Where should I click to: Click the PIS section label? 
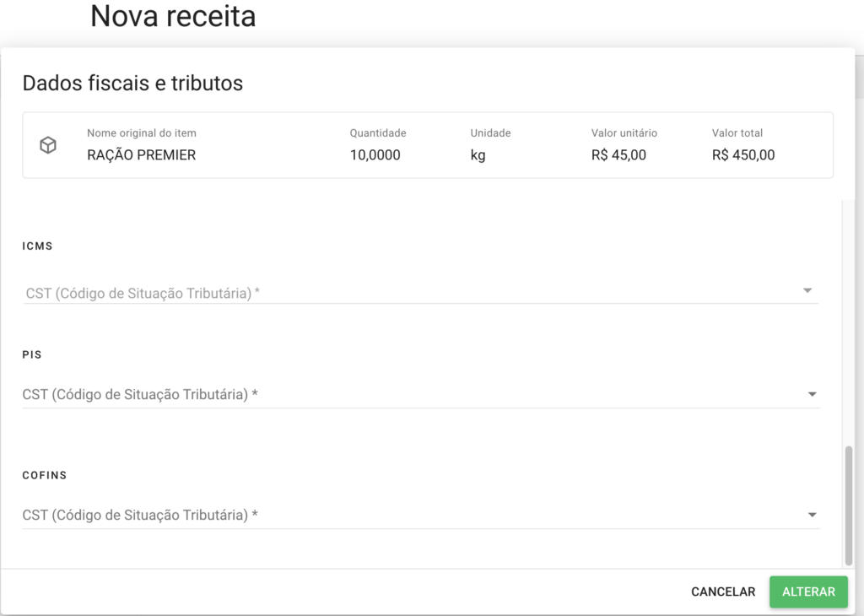coord(31,354)
